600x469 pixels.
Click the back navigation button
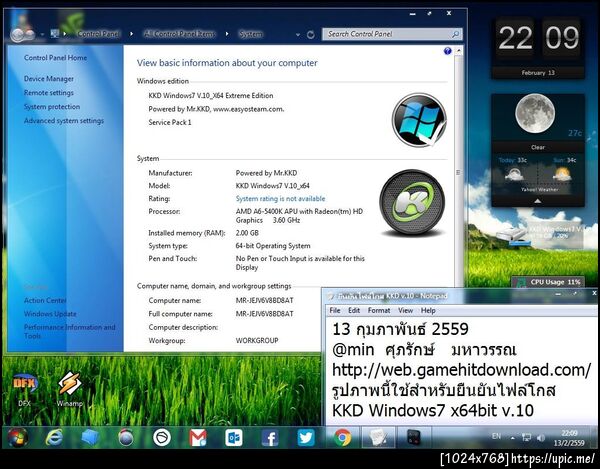(18, 35)
